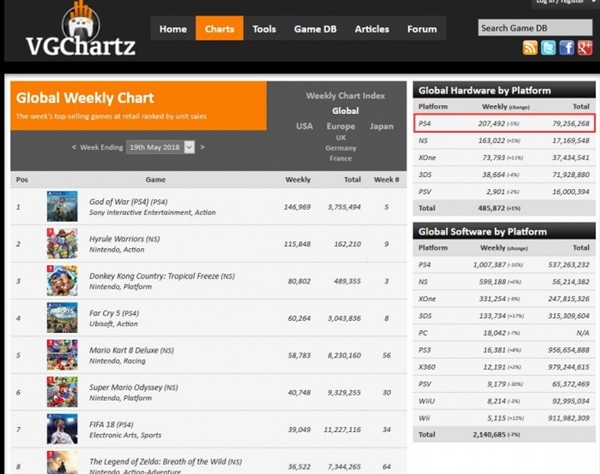The width and height of the screenshot is (600, 474).
Task: Open the RSS feed icon
Action: pos(530,48)
